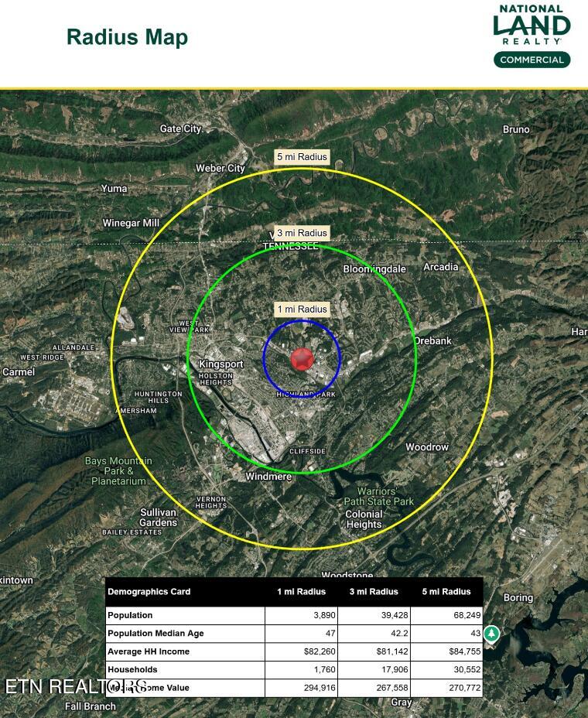This screenshot has height=718, width=588.
Task: Click the National Land Realty logo
Action: pyautogui.click(x=532, y=25)
